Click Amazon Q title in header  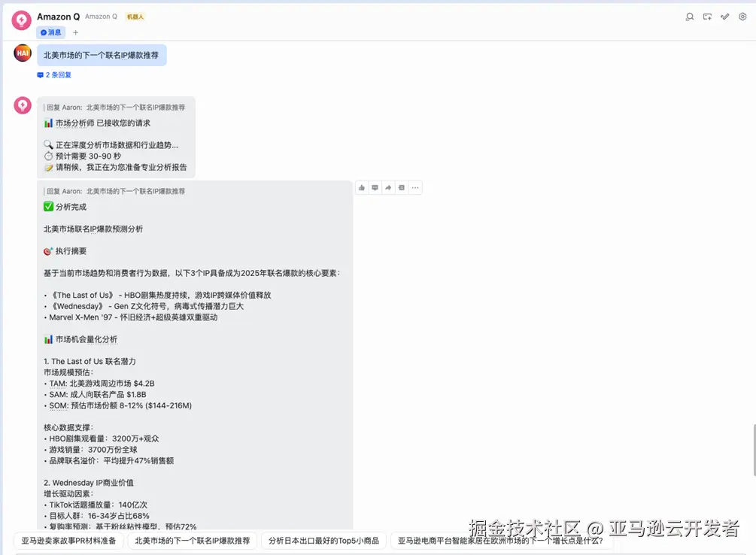[59, 17]
